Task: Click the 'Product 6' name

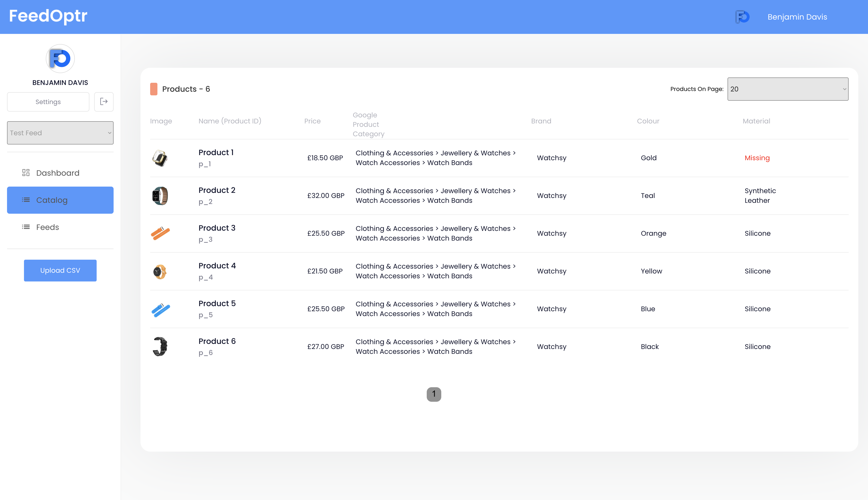Action: (217, 341)
